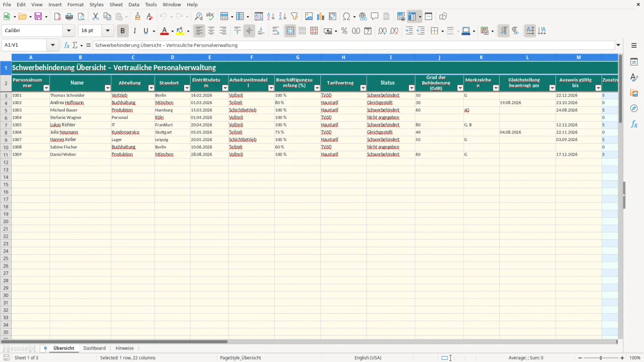Cut the selection with scissors icon
Screen dimensions: 644x362
[x=96, y=17]
